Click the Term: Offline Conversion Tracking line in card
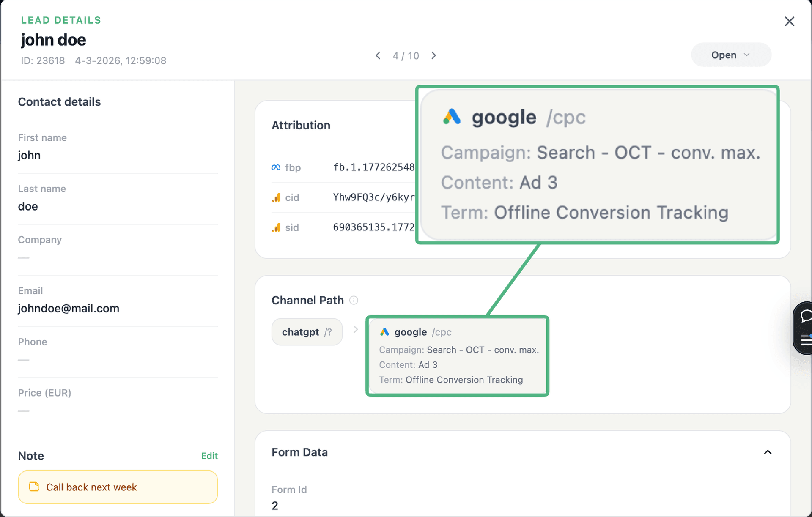 [x=451, y=380]
